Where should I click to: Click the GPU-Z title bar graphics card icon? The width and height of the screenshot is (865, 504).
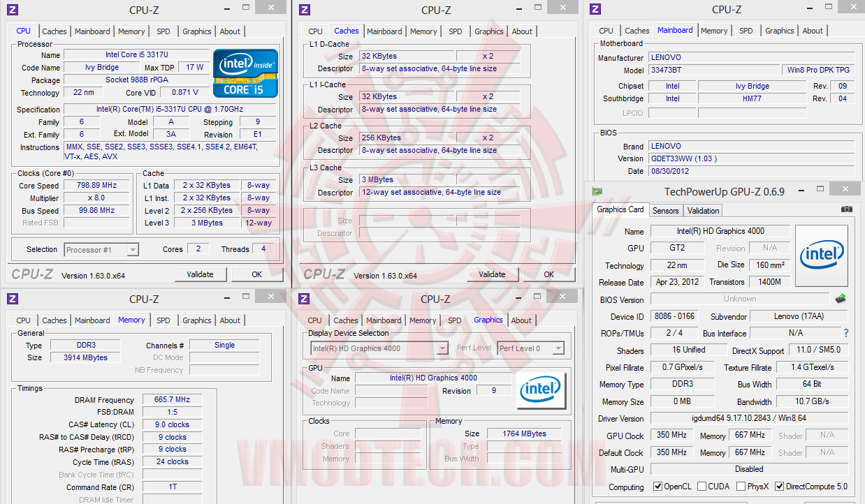(x=596, y=191)
